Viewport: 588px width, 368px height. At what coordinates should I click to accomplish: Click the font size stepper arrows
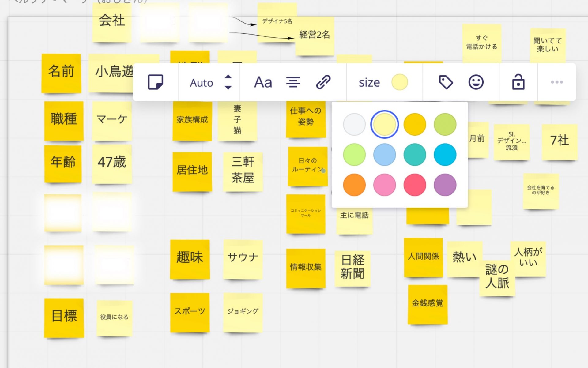[228, 82]
